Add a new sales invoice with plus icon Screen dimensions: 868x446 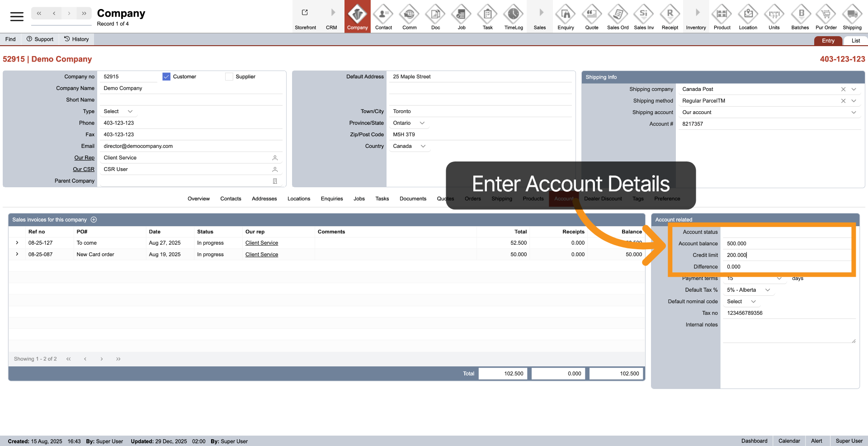(94, 220)
